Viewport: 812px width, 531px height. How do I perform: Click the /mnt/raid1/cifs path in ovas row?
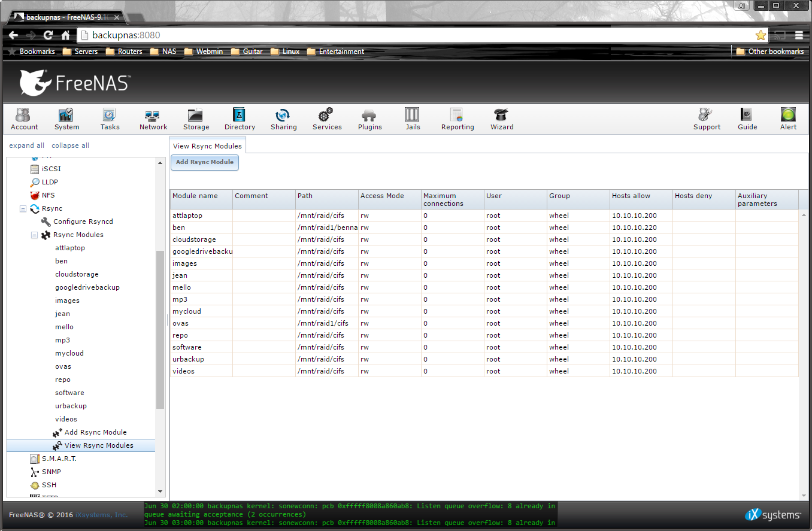coord(327,323)
